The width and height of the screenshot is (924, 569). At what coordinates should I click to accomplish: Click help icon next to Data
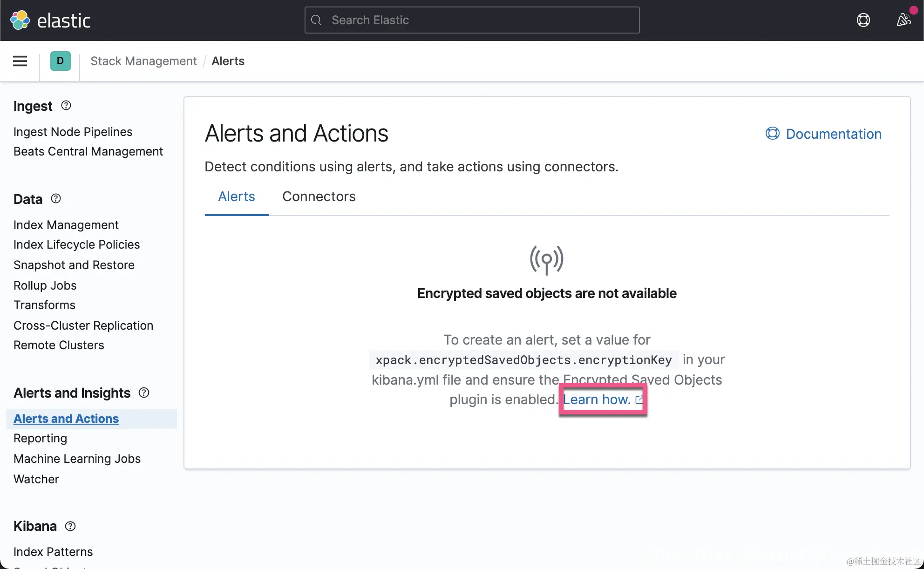(x=56, y=199)
